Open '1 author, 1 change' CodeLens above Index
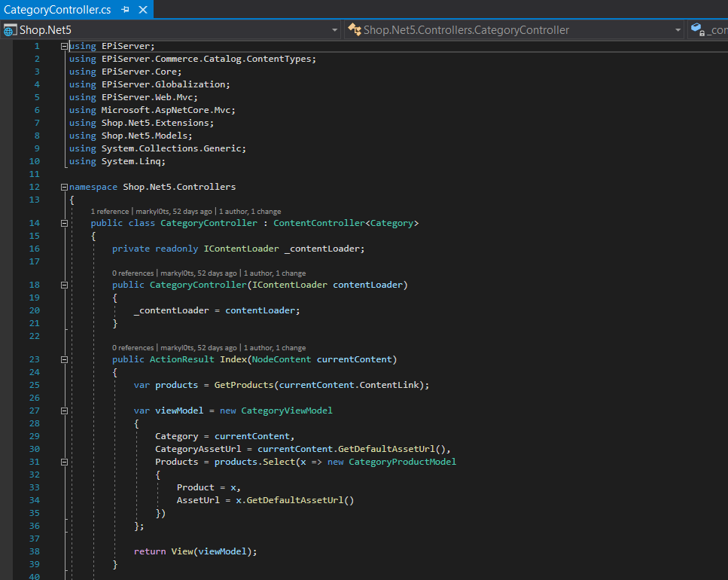 pos(274,348)
